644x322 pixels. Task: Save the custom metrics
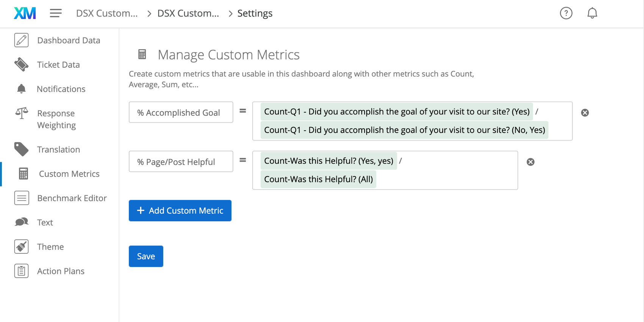click(146, 256)
